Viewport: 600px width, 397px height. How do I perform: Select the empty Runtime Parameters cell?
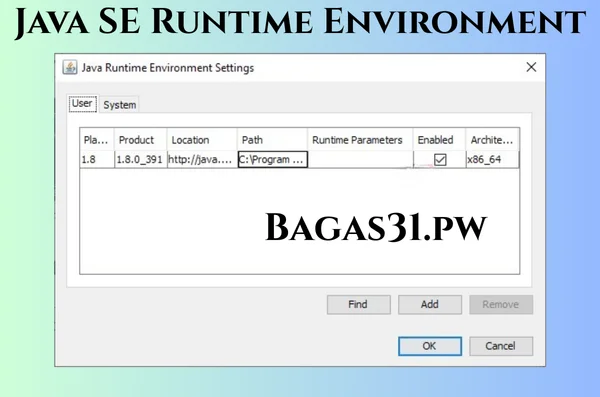(x=360, y=159)
